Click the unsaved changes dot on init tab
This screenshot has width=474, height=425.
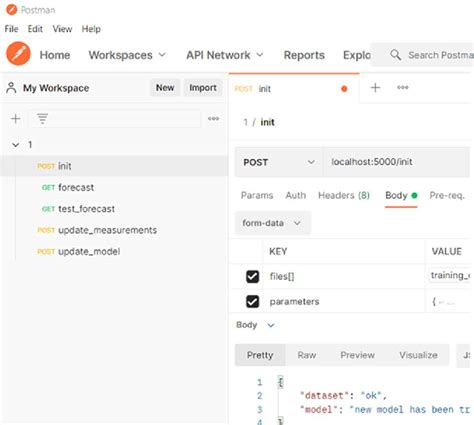(344, 89)
